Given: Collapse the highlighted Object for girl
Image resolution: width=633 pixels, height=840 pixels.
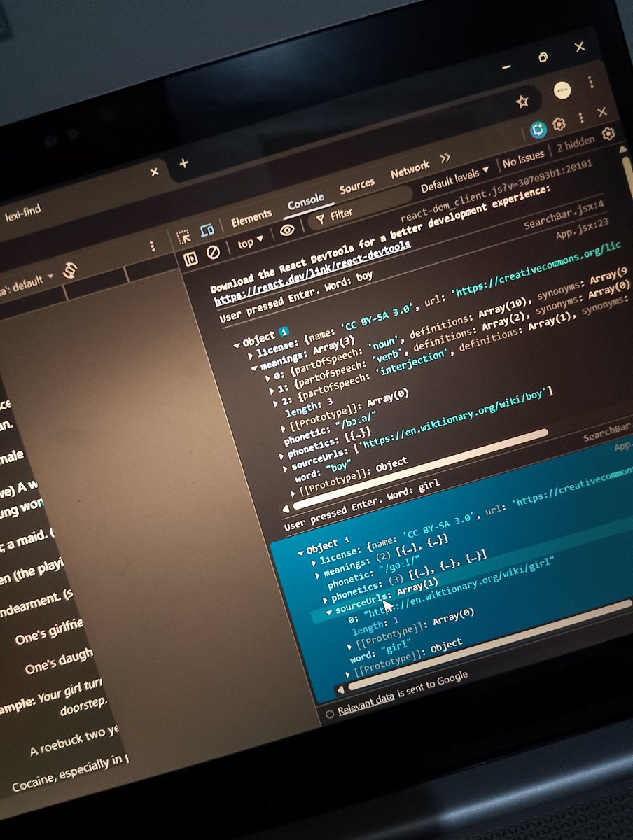Looking at the screenshot, I should pyautogui.click(x=301, y=552).
